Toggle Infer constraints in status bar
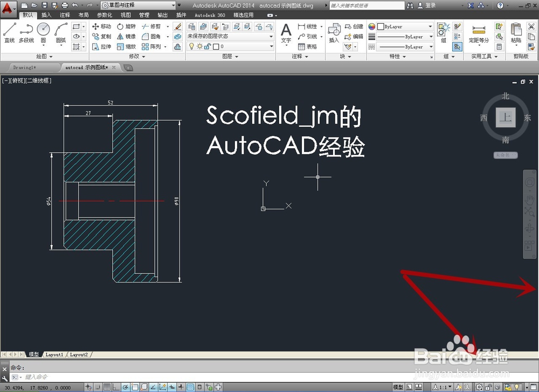 88,387
